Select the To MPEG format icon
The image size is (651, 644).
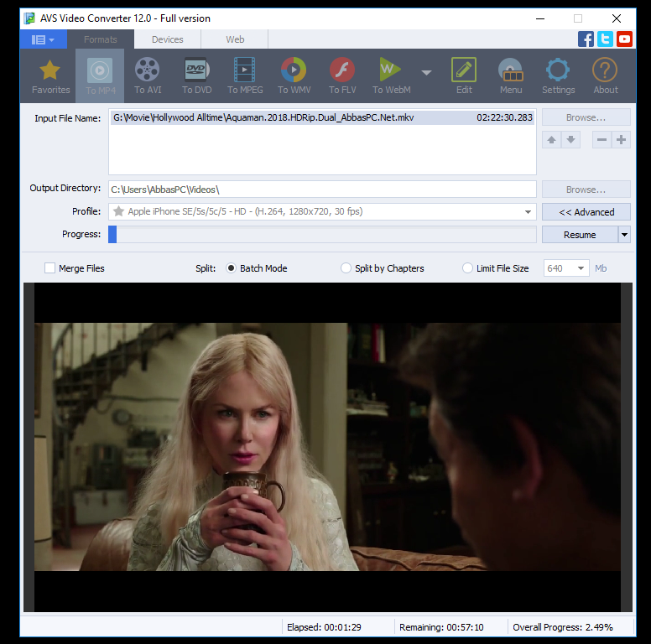[245, 70]
